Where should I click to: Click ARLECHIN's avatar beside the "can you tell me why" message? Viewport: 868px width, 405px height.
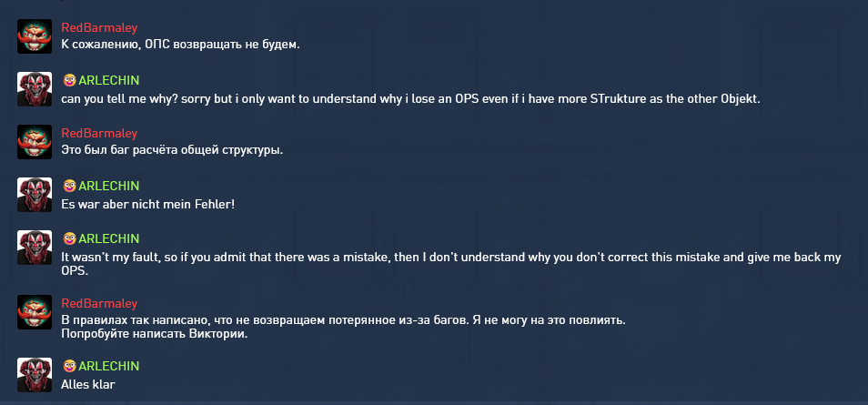click(x=35, y=89)
